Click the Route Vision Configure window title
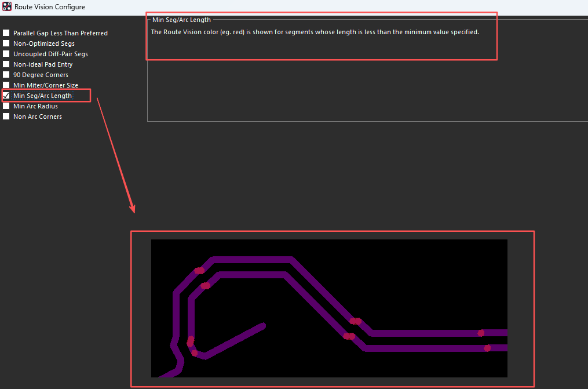 [x=50, y=7]
